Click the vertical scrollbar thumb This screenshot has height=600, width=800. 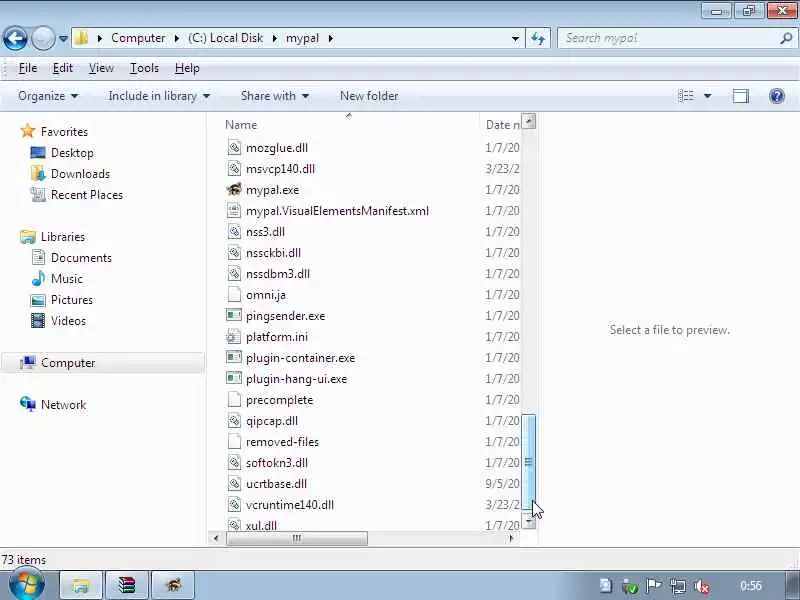(x=529, y=461)
